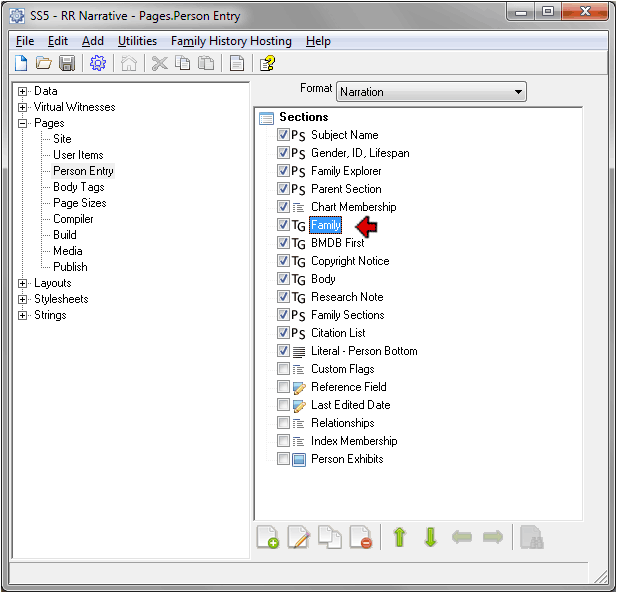Click the Delete section icon with red minus

click(x=360, y=537)
